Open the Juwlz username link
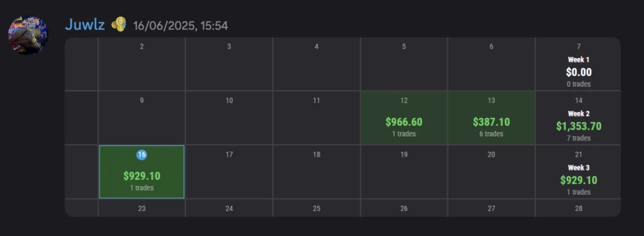Image resolution: width=644 pixels, height=236 pixels. (x=85, y=24)
